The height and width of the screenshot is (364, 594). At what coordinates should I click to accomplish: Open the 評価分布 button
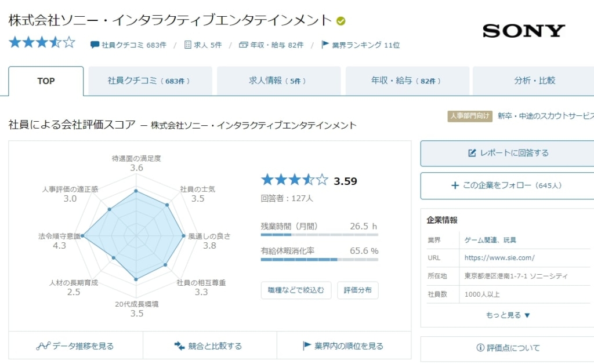tap(357, 290)
